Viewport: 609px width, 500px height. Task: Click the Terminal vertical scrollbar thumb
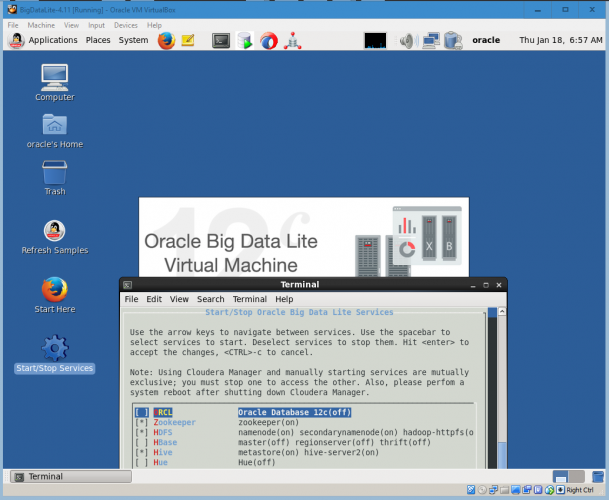(502, 455)
